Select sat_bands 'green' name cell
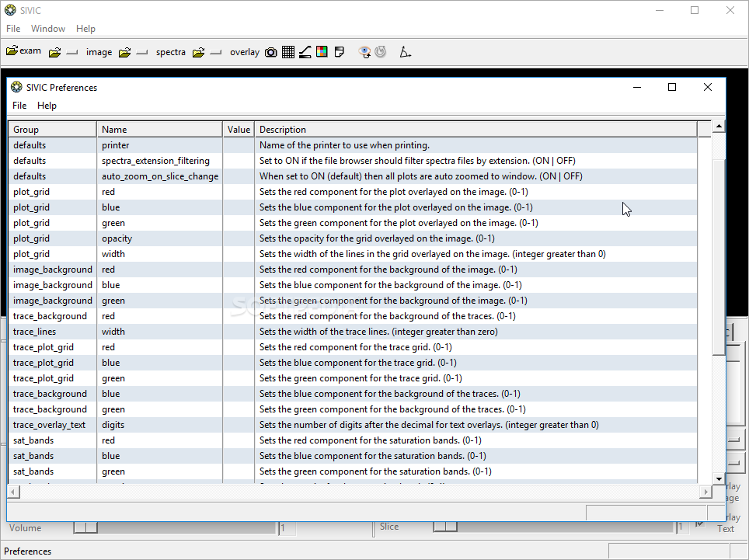749x560 pixels. [159, 471]
